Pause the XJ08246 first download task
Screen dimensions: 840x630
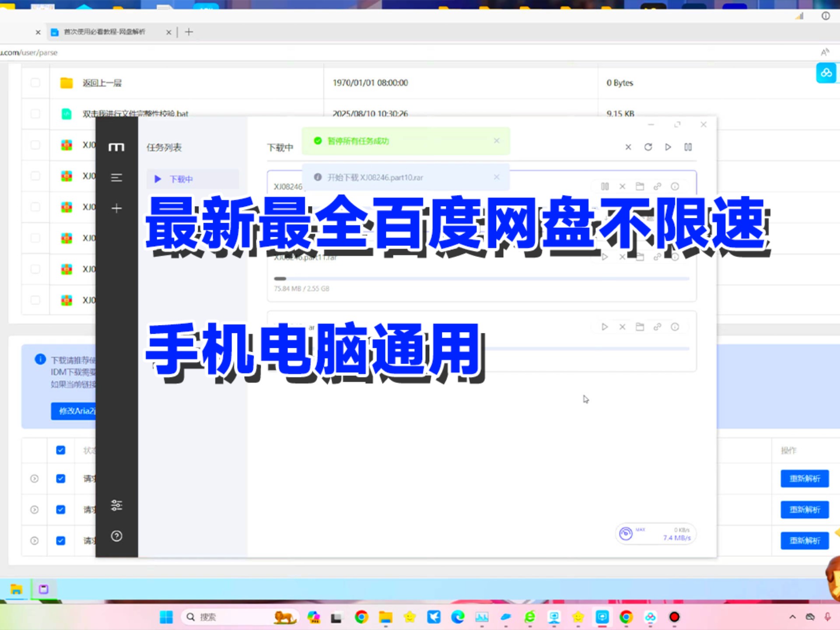[x=605, y=186]
